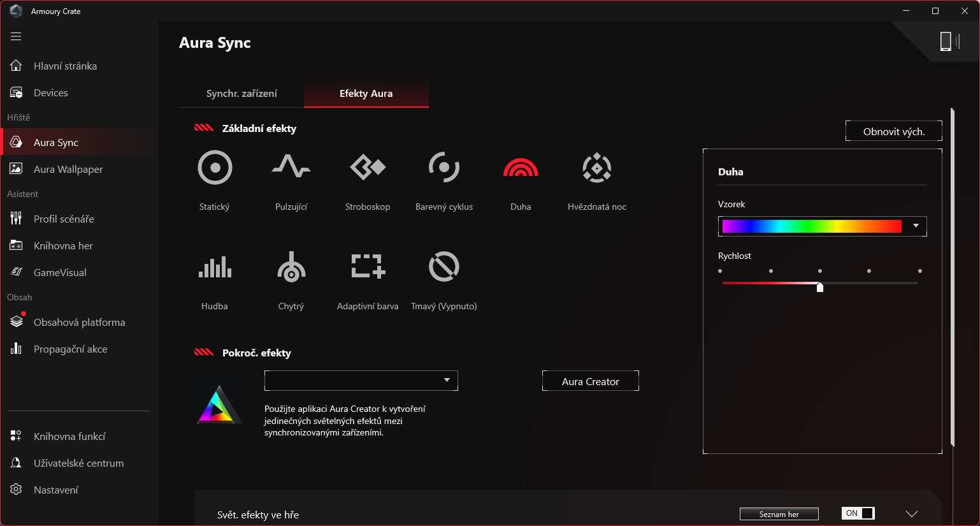
Task: Click the main panel vertical scrollbar
Action: click(x=953, y=277)
